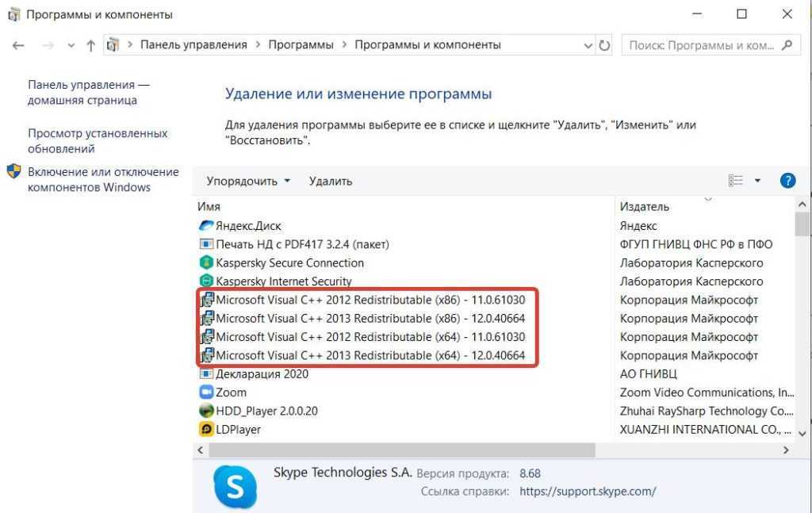
Task: Go up one level with up arrow
Action: (90, 45)
